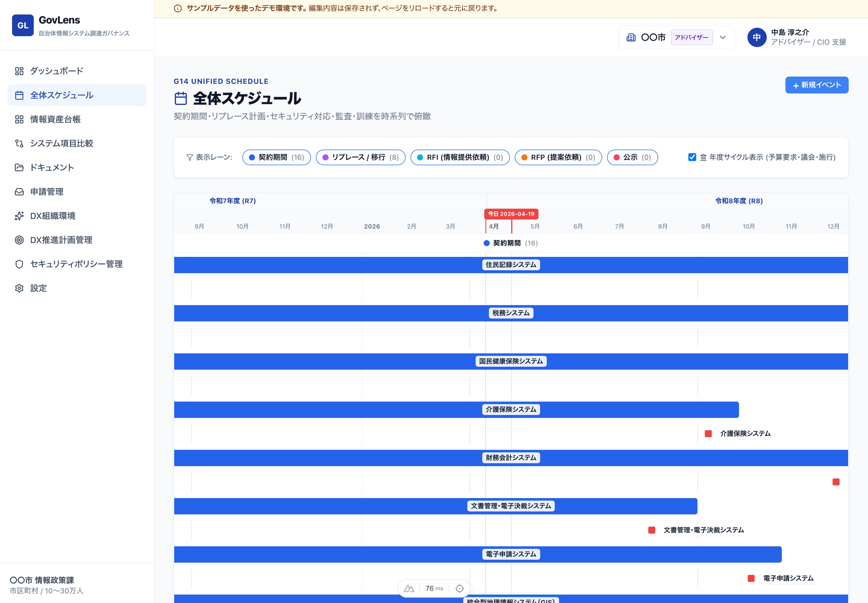Click the 今日 2026-04-19 today marker

pyautogui.click(x=511, y=214)
